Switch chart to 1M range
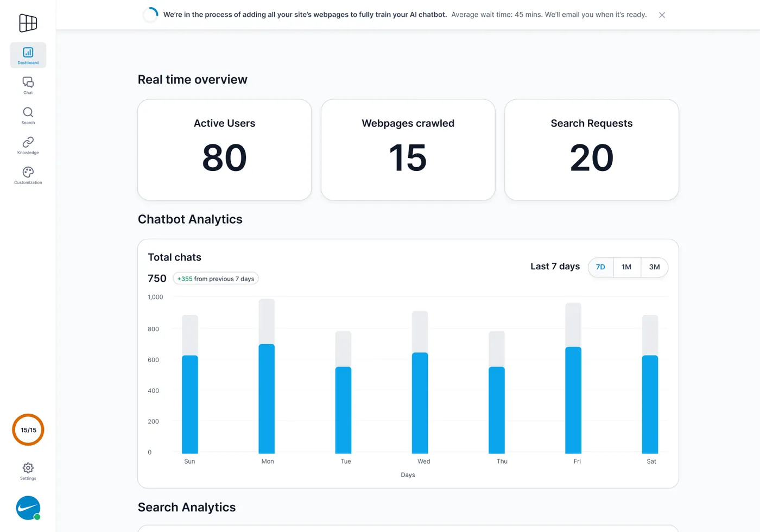 pyautogui.click(x=626, y=267)
